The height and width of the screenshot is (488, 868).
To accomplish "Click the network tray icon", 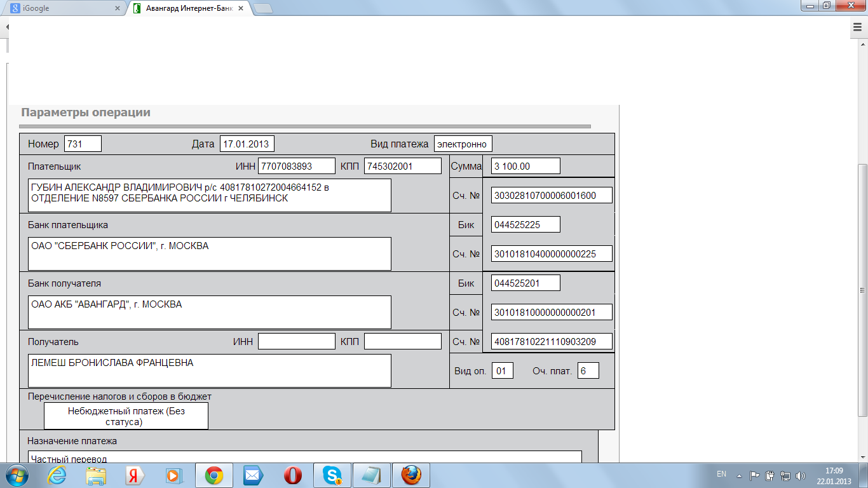I will [785, 475].
